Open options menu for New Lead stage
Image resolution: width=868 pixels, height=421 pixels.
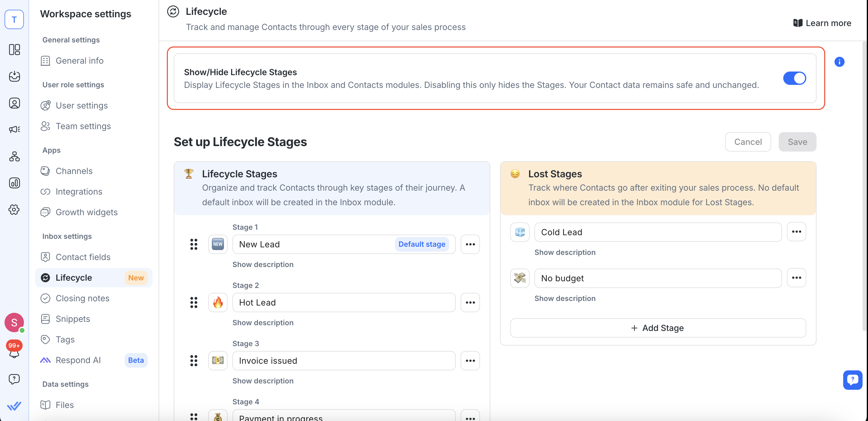tap(470, 244)
